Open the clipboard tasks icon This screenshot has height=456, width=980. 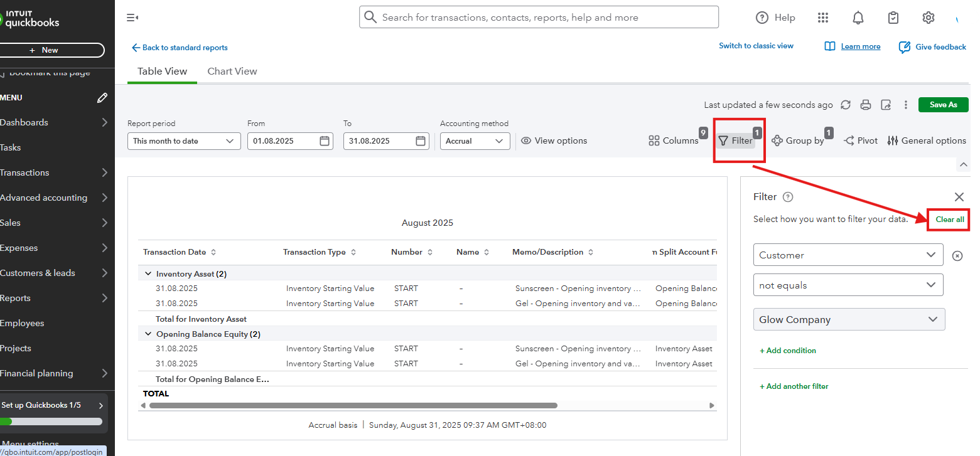coord(893,18)
